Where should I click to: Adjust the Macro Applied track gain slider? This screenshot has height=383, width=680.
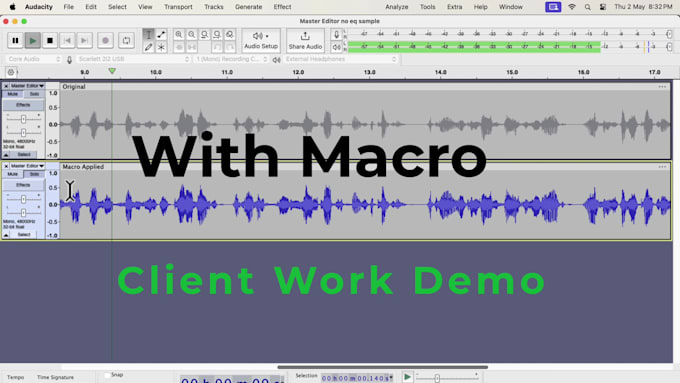tap(23, 199)
